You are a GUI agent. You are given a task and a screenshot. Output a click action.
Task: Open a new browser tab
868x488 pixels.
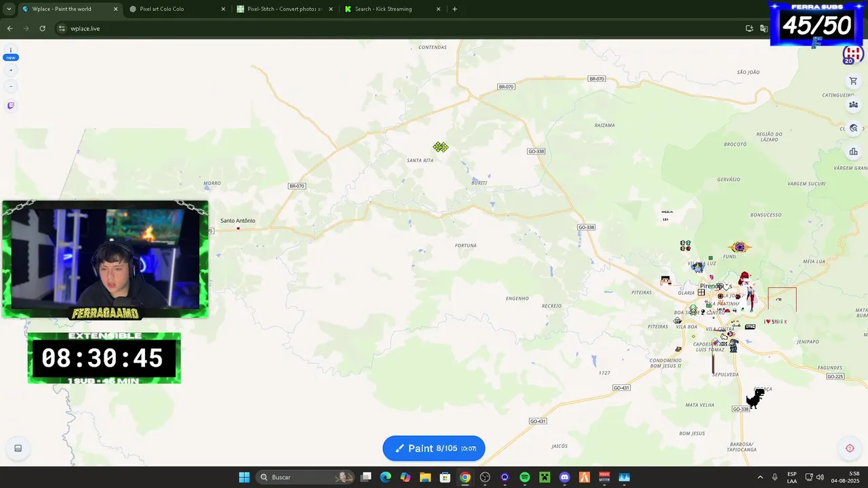click(x=454, y=9)
